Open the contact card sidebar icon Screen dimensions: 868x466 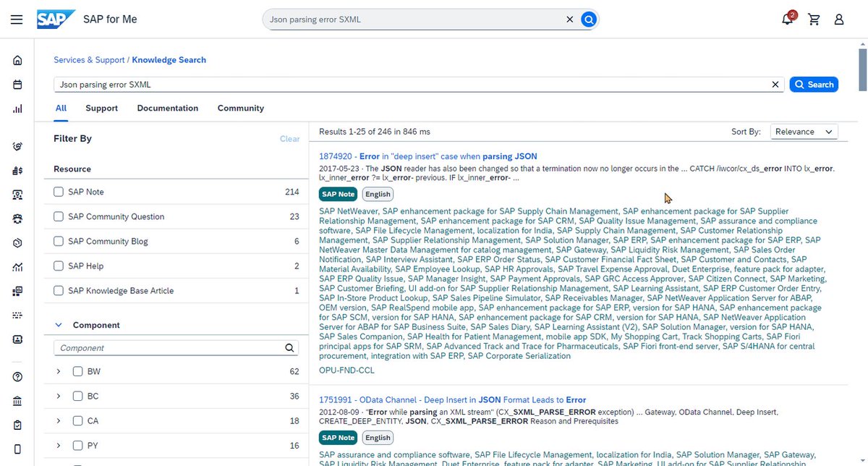17,339
